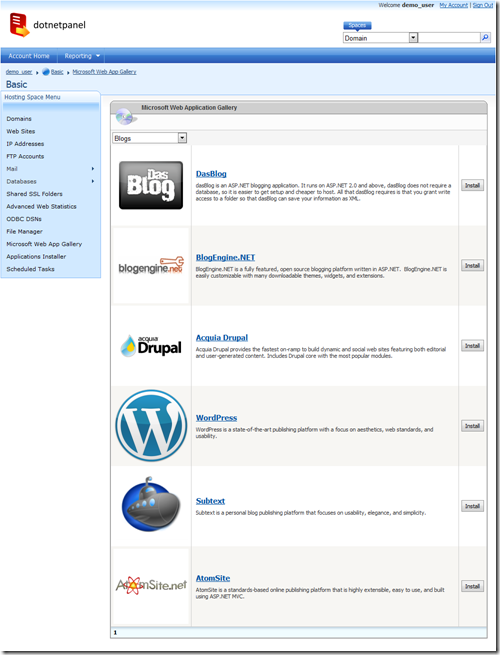The width and height of the screenshot is (500, 655).
Task: Open the WordPress logo thumbnail
Action: coord(151,426)
